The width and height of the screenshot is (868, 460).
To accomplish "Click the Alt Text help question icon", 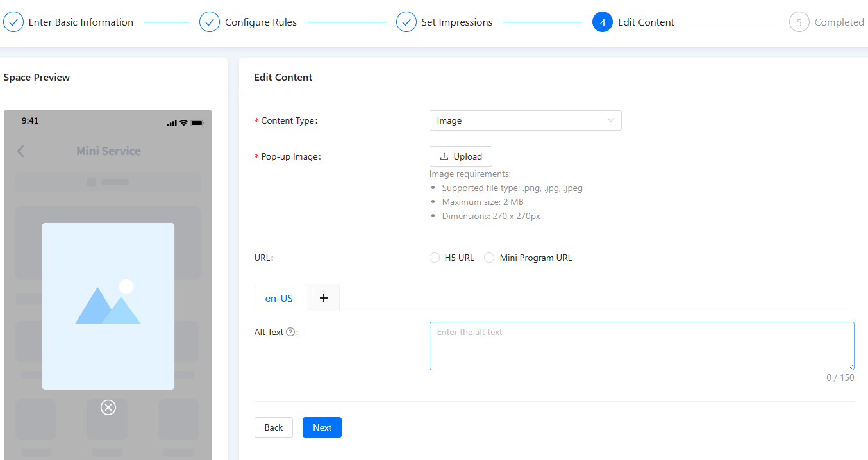I will click(290, 332).
